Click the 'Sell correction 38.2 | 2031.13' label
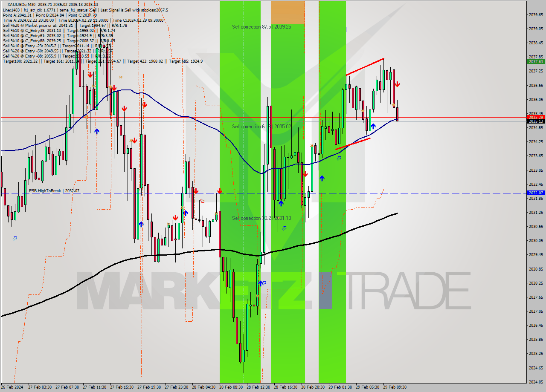This screenshot has width=546, height=392. pyautogui.click(x=261, y=218)
